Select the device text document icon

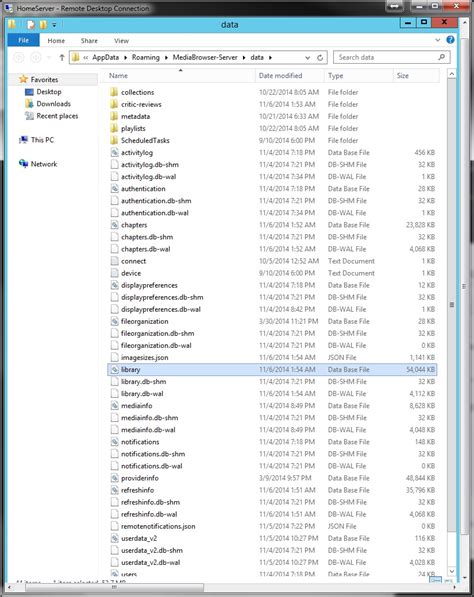[x=114, y=273]
